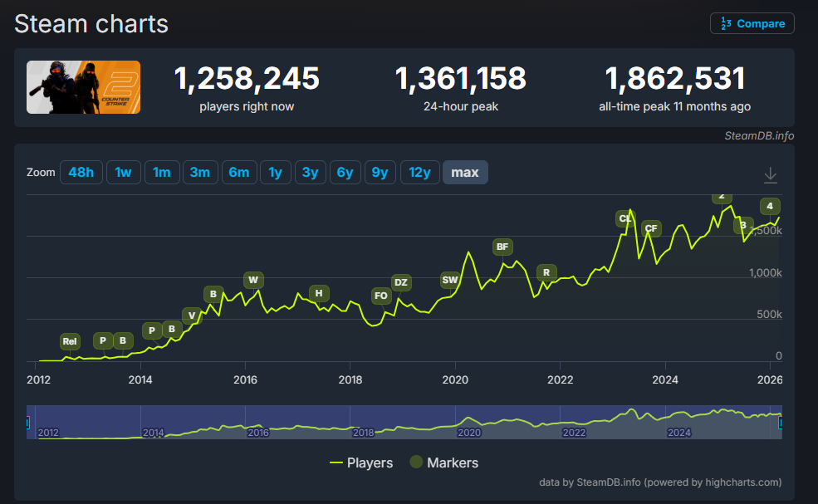Set zoom range to 1w

123,172
